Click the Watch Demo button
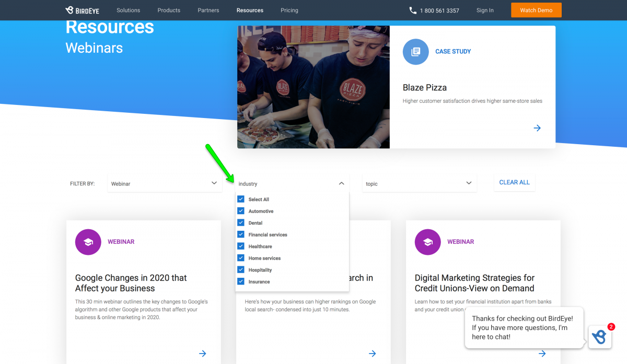The width and height of the screenshot is (627, 364). click(x=536, y=10)
